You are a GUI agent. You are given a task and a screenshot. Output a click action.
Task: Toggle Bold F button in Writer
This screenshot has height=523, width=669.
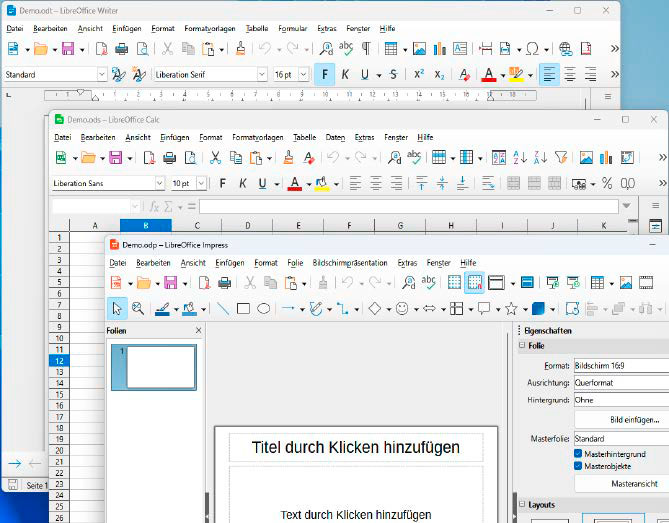[x=324, y=75]
